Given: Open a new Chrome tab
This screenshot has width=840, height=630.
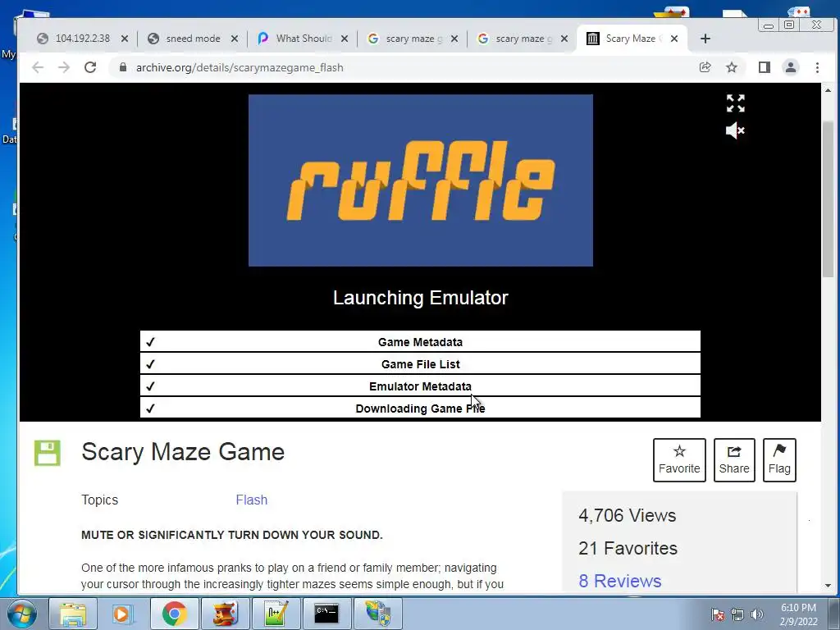Looking at the screenshot, I should coord(705,39).
